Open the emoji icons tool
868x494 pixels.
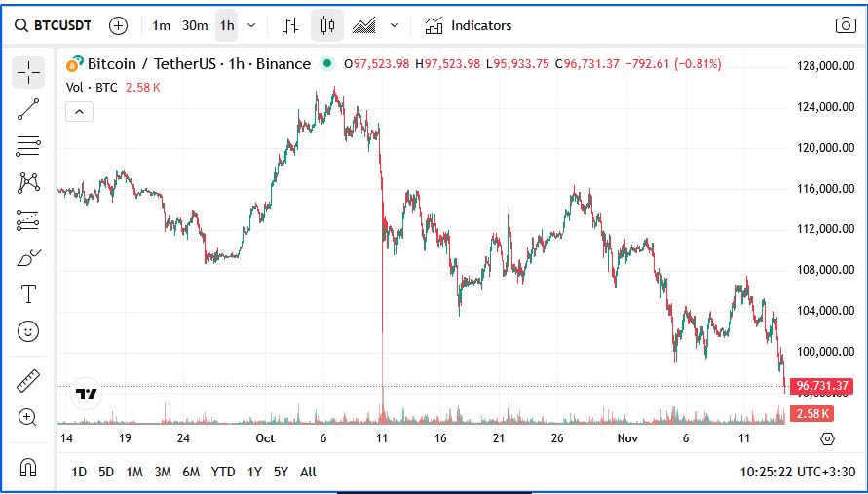point(28,331)
